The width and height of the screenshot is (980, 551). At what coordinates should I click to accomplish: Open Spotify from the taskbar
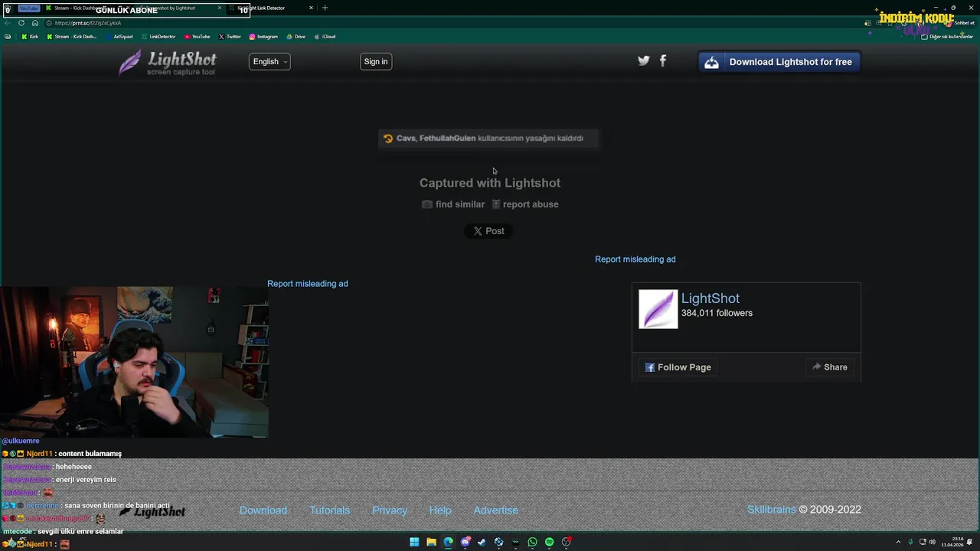549,542
